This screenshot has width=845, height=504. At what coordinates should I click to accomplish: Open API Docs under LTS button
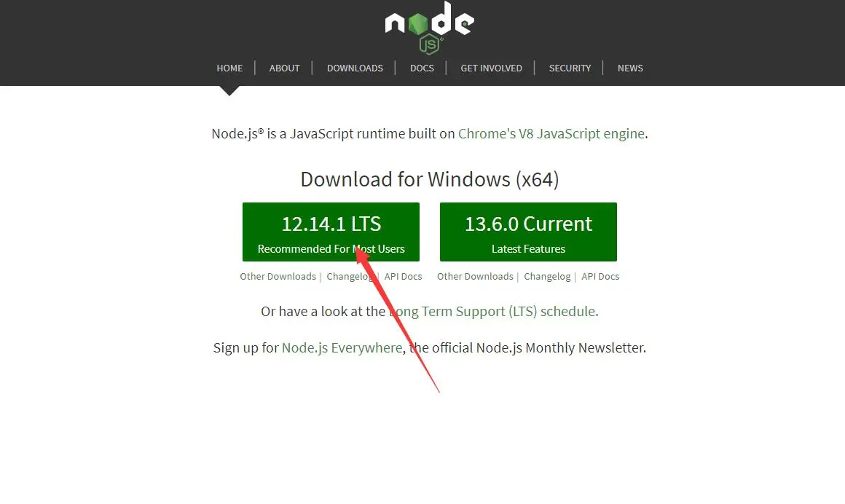[403, 277]
